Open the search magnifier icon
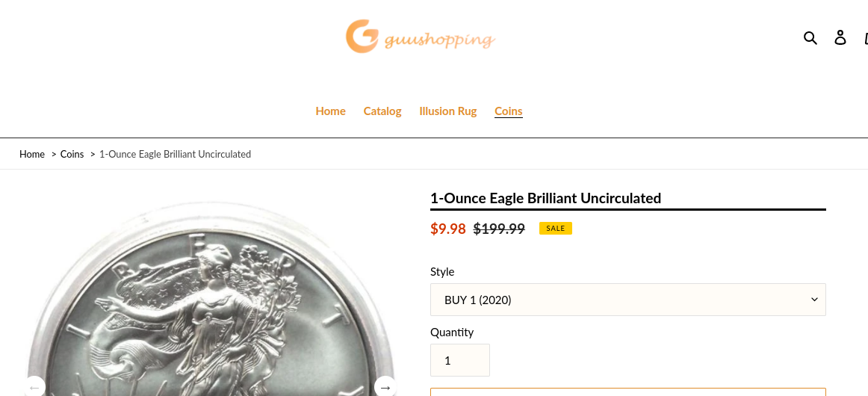 [810, 37]
